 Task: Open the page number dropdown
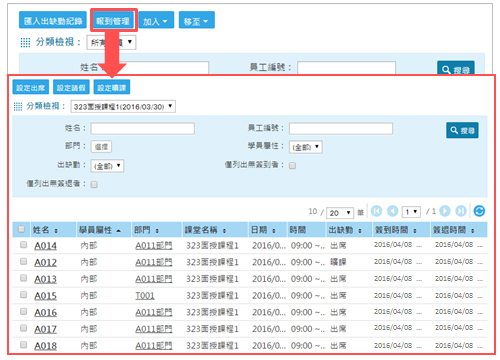(411, 212)
